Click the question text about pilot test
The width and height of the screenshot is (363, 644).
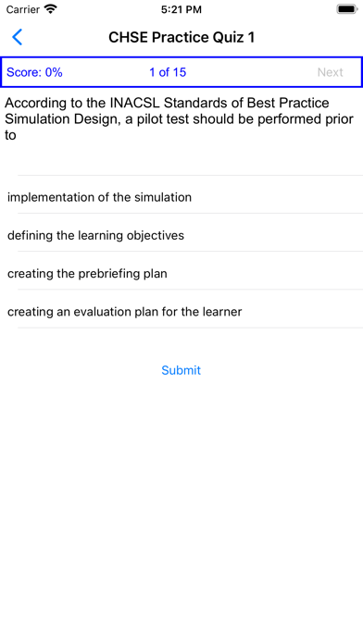(180, 119)
